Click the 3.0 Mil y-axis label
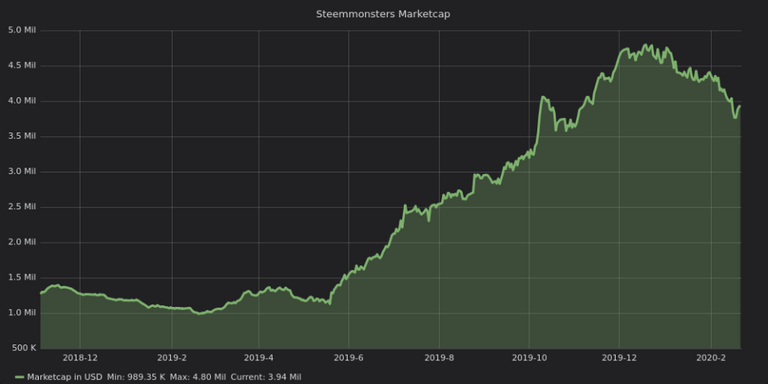The width and height of the screenshot is (768, 384). click(23, 171)
